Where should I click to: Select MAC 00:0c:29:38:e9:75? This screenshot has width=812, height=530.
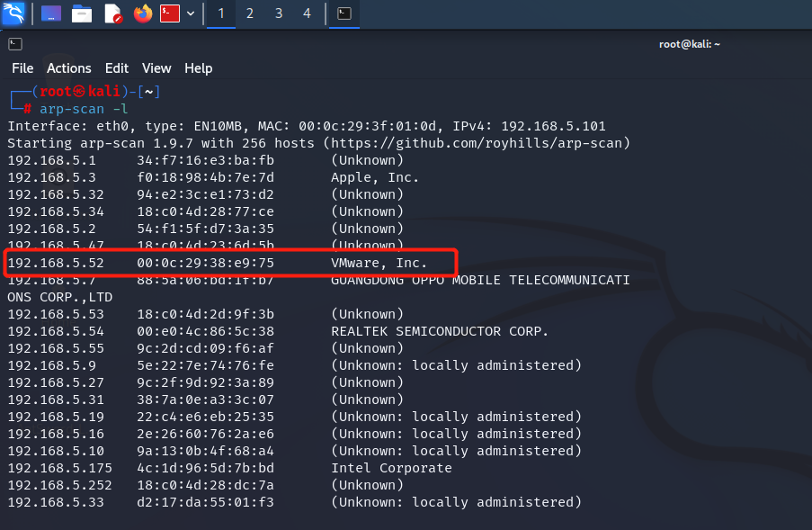(206, 263)
